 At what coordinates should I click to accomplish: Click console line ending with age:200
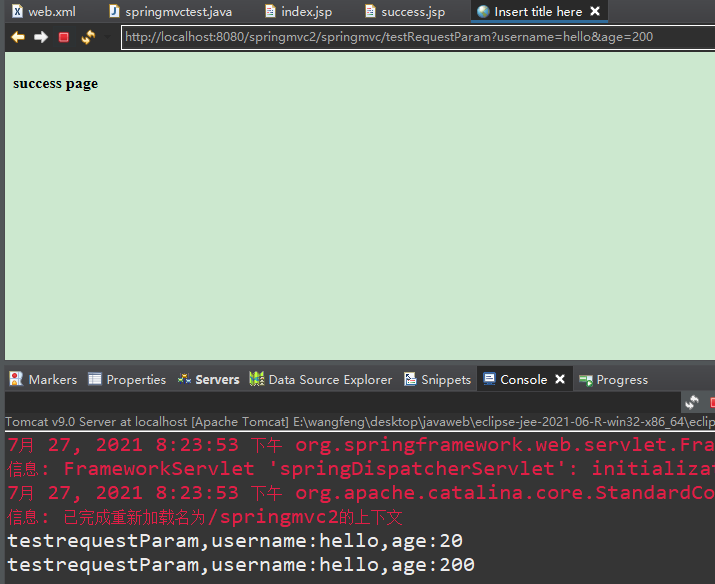241,565
